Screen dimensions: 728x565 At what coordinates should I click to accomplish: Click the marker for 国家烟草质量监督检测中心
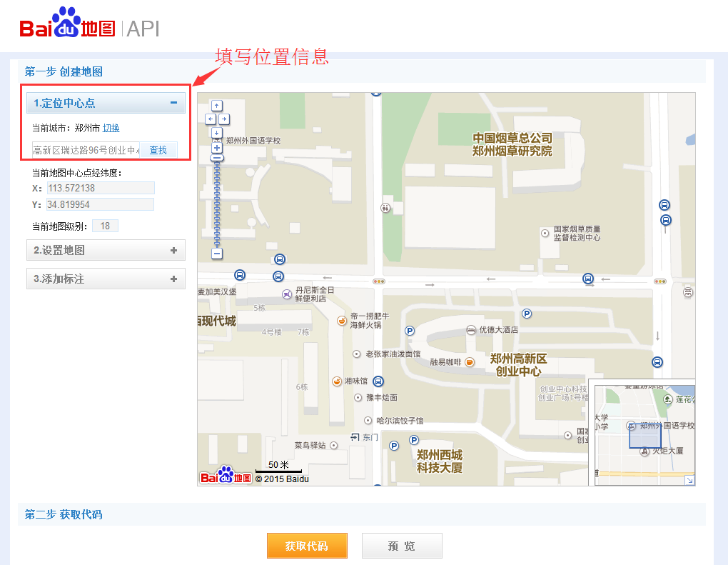tap(545, 234)
